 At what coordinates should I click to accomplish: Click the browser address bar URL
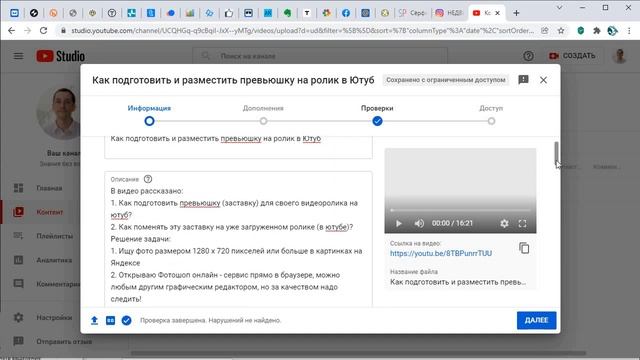tap(302, 31)
